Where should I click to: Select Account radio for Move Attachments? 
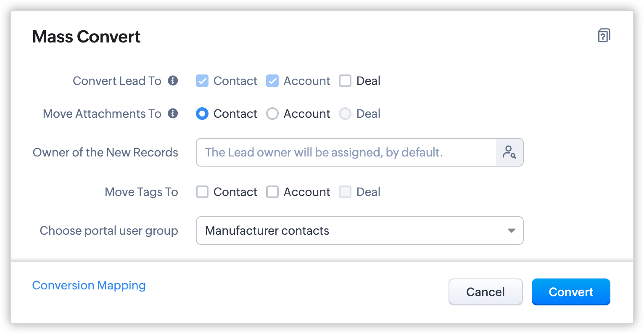click(272, 114)
